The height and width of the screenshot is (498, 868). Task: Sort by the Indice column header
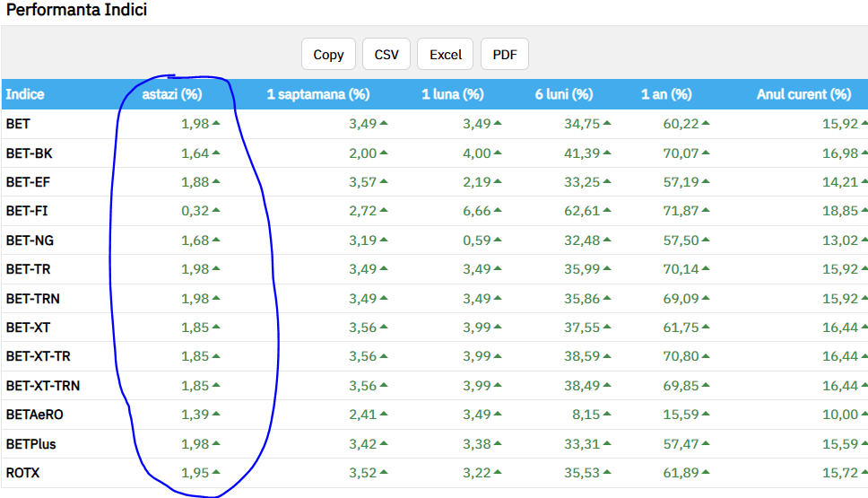[x=25, y=94]
